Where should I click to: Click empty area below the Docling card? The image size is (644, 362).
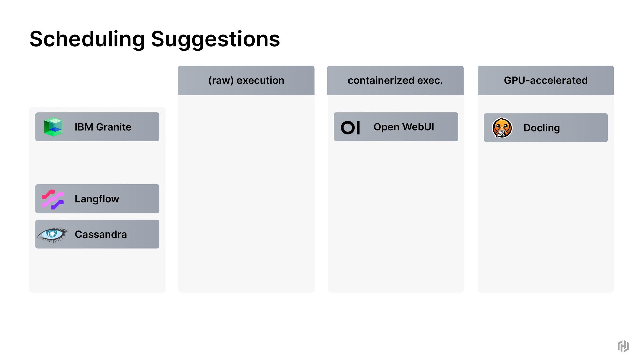[546, 215]
